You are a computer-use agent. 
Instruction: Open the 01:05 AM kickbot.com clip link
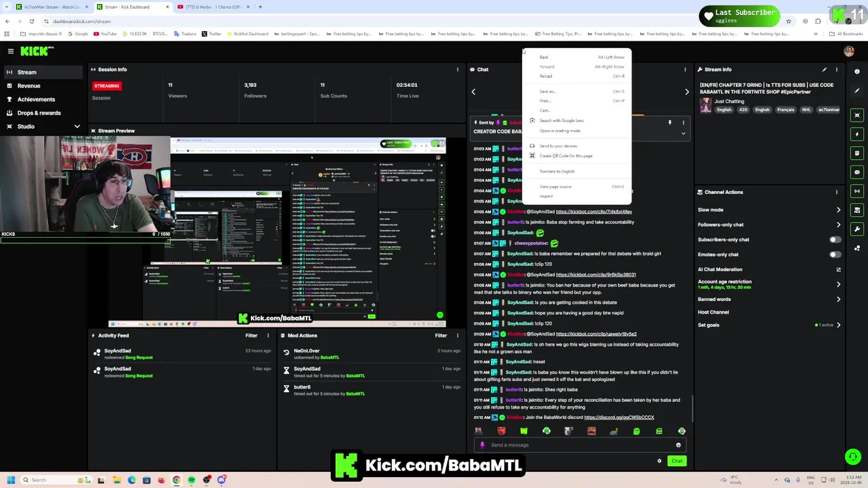(593, 211)
